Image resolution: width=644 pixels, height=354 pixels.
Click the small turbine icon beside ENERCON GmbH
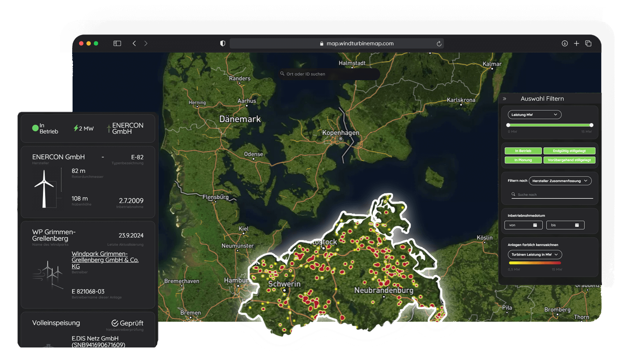[x=108, y=128]
